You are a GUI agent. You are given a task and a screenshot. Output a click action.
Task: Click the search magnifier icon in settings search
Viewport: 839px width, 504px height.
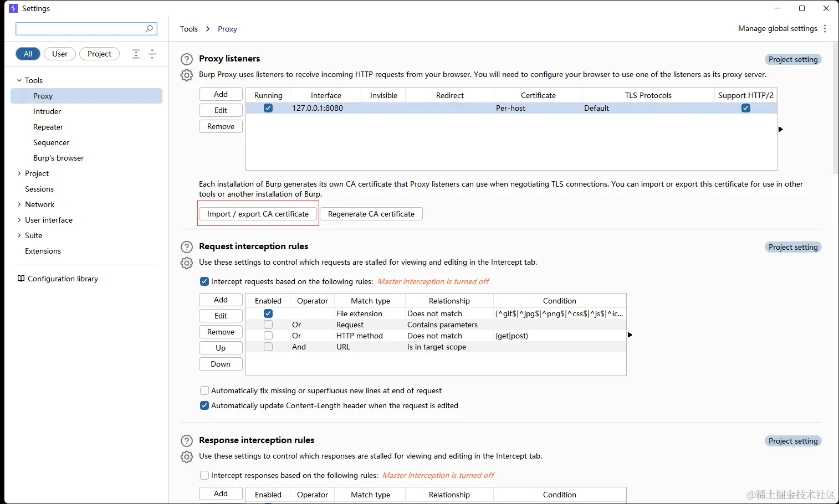click(149, 29)
